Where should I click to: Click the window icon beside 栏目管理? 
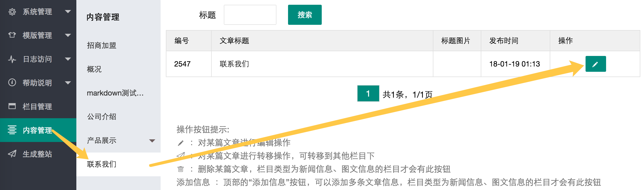12,106
